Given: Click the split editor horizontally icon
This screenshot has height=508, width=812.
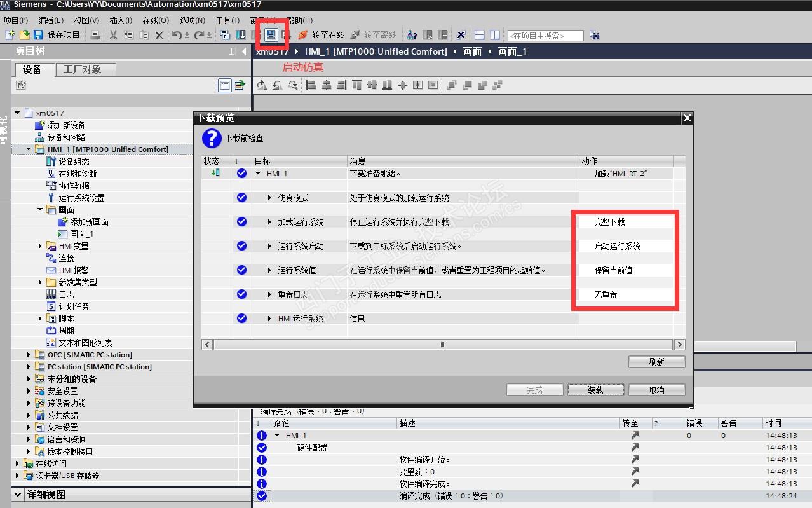Looking at the screenshot, I should (x=480, y=35).
